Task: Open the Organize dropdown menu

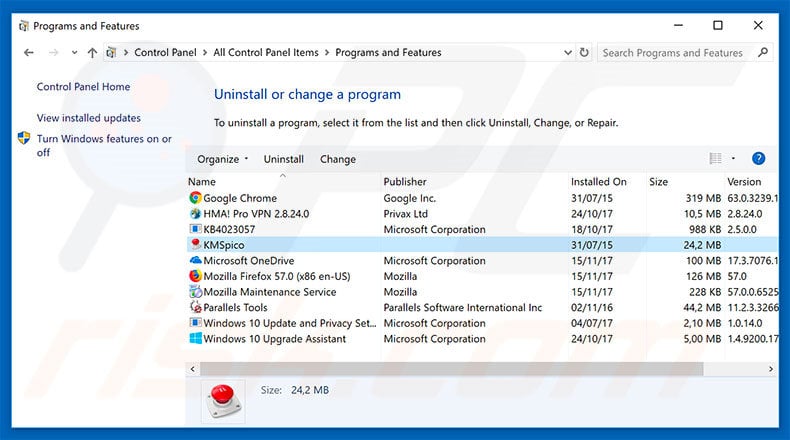Action: click(x=222, y=159)
